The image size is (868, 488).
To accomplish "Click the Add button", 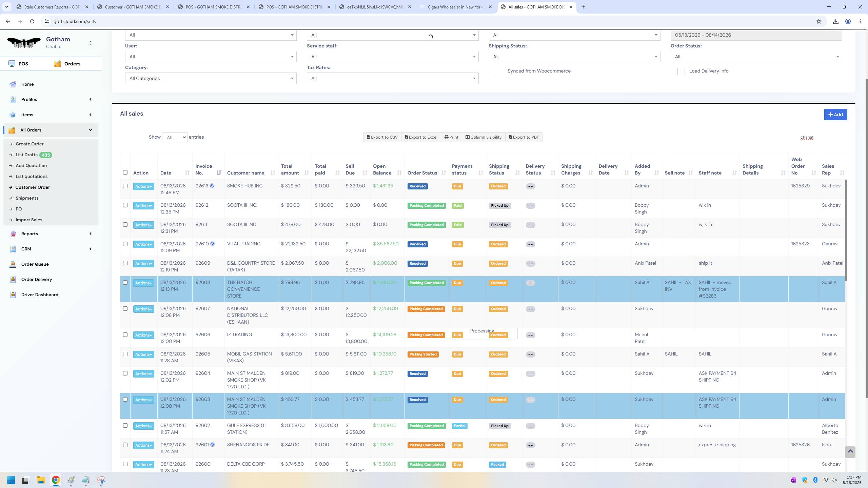I will 835,115.
